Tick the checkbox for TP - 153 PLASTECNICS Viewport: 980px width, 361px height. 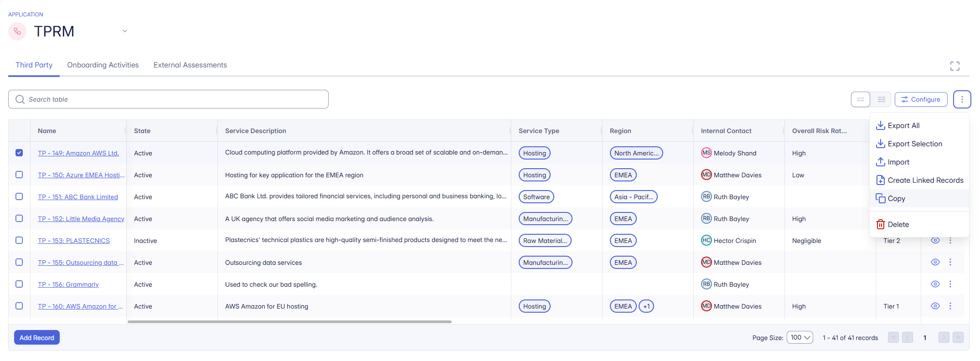pyautogui.click(x=19, y=240)
